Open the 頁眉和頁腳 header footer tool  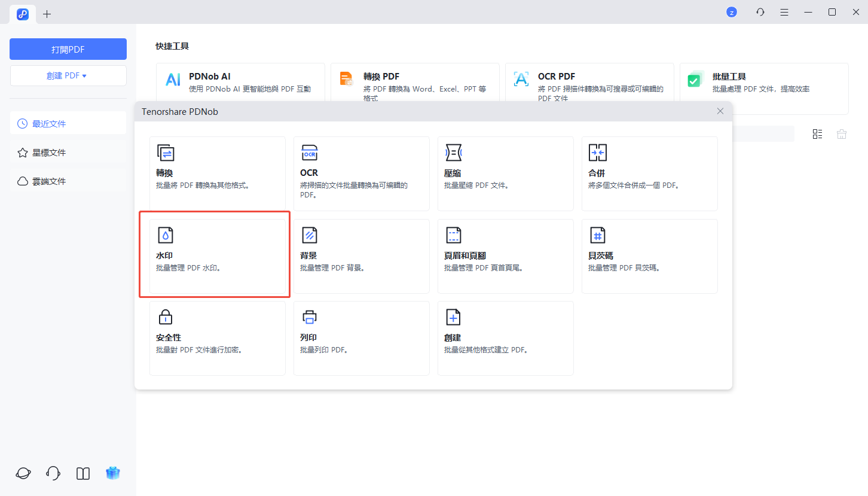pyautogui.click(x=505, y=256)
